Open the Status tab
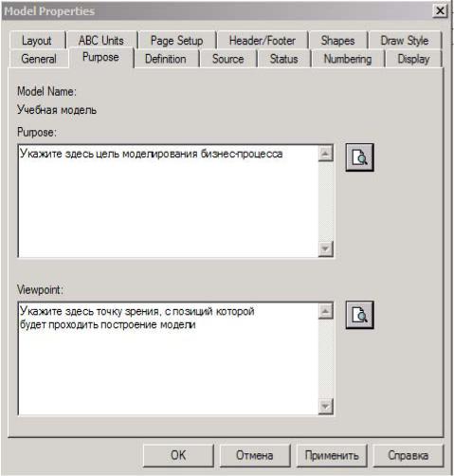 click(x=283, y=59)
